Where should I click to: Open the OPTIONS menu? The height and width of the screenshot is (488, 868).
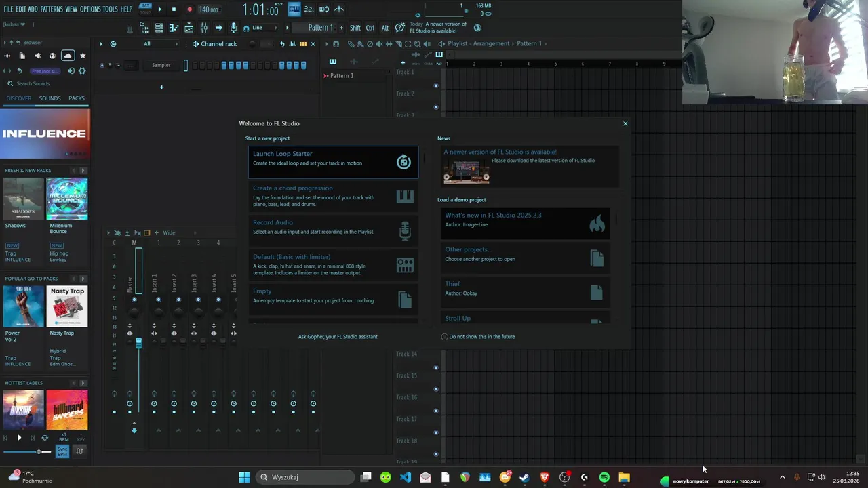pyautogui.click(x=90, y=9)
